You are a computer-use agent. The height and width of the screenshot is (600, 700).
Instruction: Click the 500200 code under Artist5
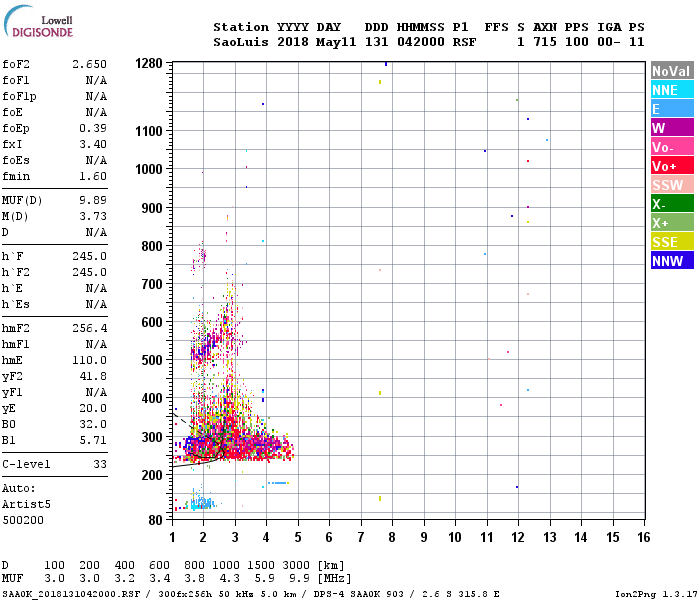coord(23,520)
